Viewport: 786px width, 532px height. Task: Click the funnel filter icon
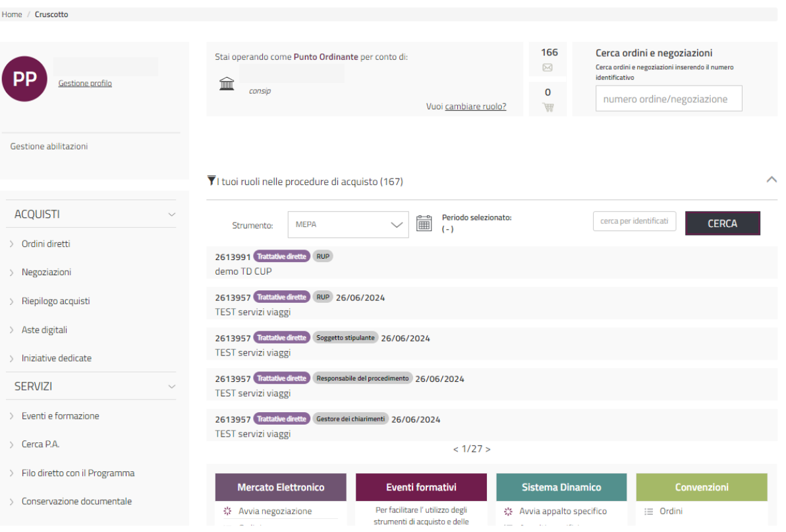pyautogui.click(x=211, y=180)
